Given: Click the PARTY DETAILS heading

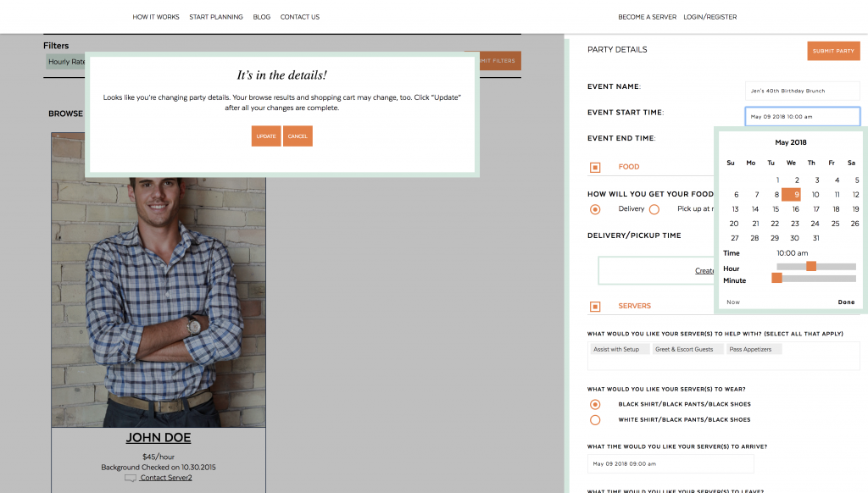Looking at the screenshot, I should (x=617, y=50).
